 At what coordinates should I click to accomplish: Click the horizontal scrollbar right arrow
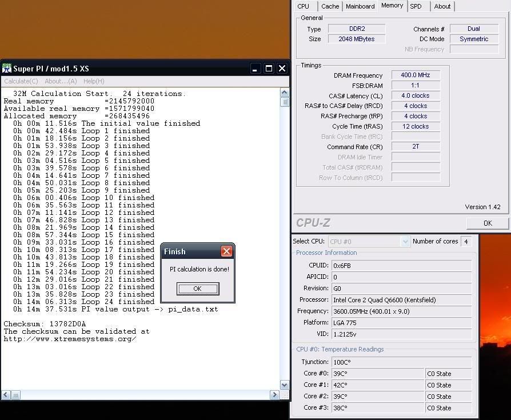pyautogui.click(x=274, y=395)
